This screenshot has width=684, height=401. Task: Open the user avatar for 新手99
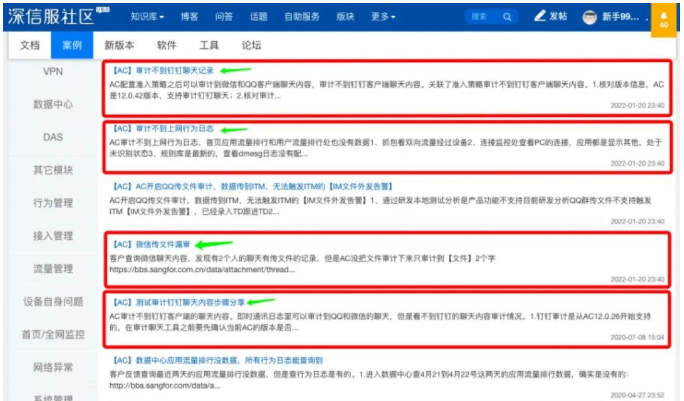[590, 18]
